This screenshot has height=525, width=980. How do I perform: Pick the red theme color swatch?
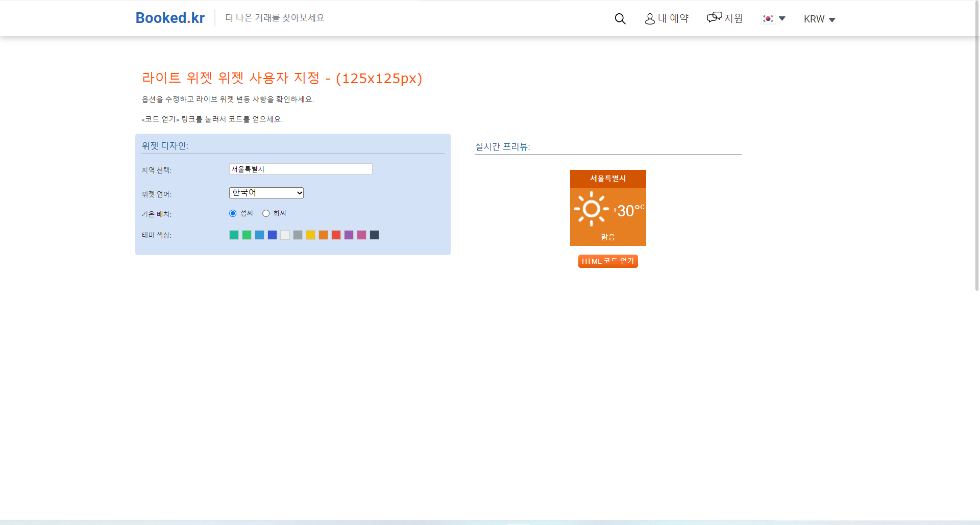[x=336, y=235]
